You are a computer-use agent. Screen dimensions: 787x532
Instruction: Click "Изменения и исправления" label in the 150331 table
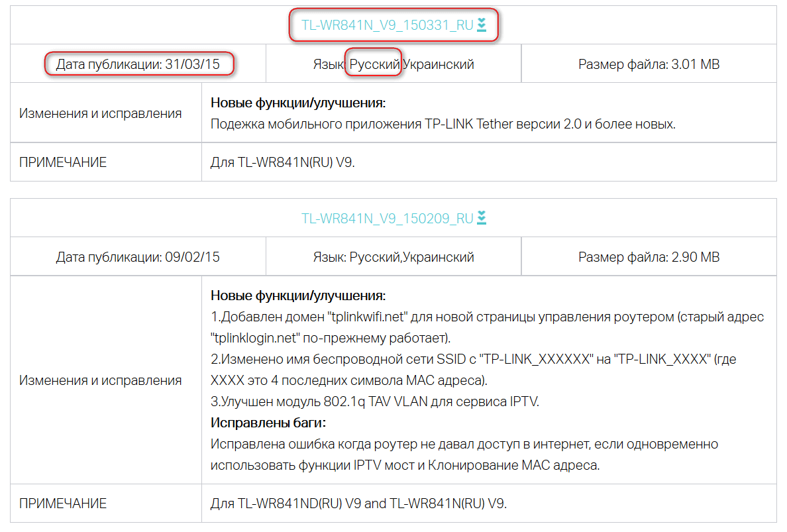(x=100, y=113)
